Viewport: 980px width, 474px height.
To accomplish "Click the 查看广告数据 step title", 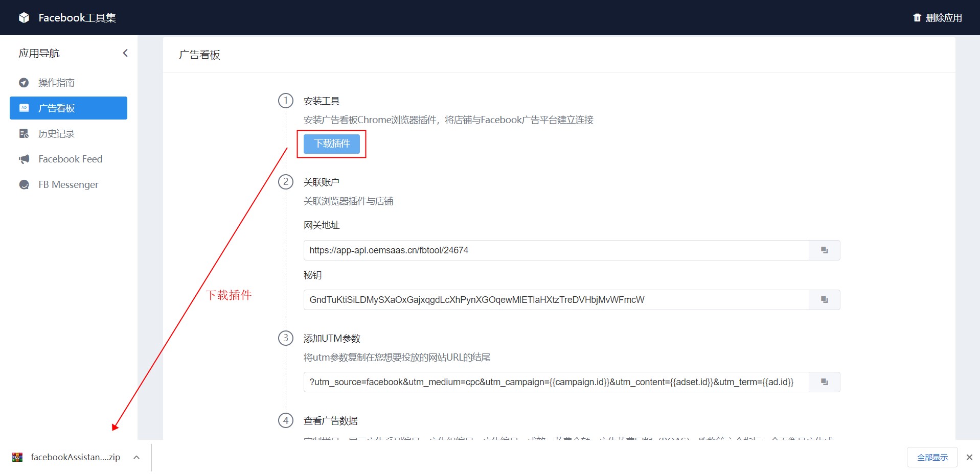I will coord(331,421).
